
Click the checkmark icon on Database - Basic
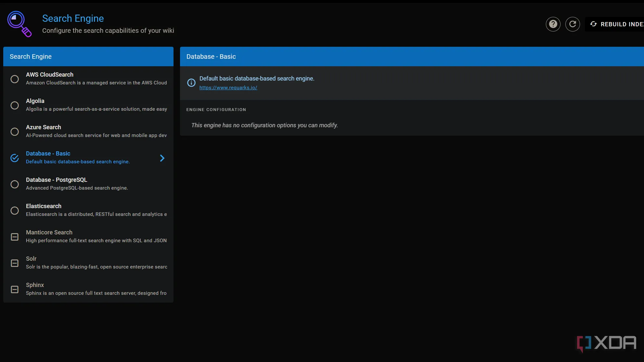15,158
